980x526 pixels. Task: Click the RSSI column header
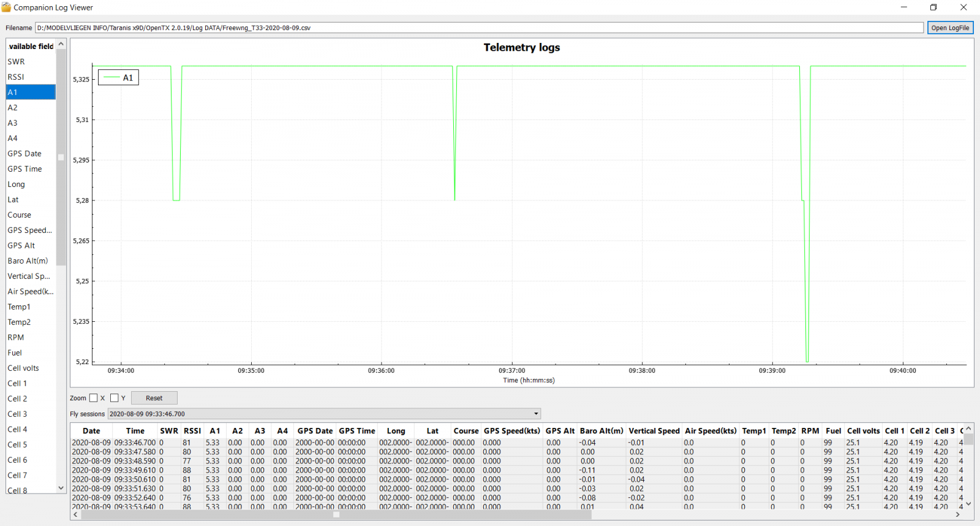pyautogui.click(x=192, y=431)
